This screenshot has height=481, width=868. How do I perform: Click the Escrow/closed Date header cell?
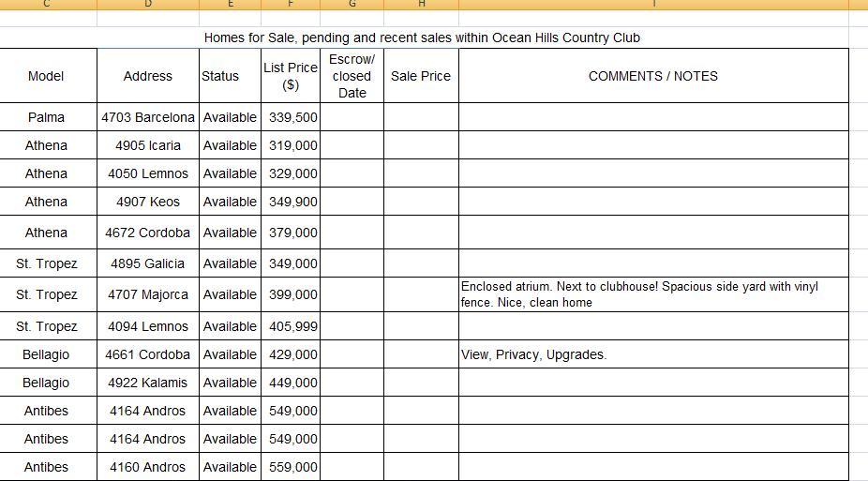(x=352, y=76)
